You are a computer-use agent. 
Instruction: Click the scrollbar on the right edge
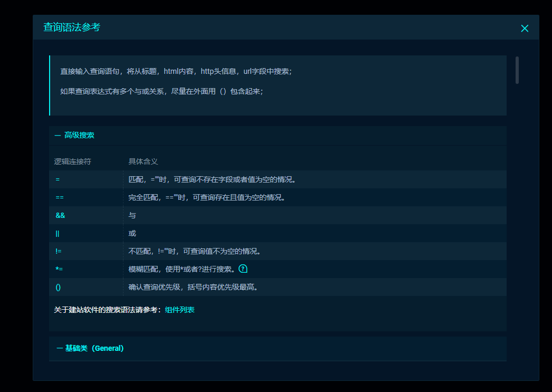click(518, 71)
